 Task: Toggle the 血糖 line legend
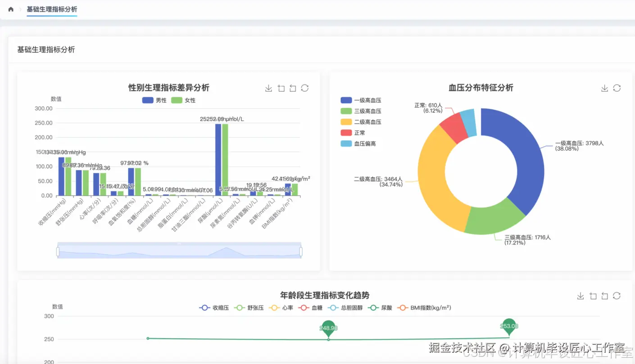311,308
